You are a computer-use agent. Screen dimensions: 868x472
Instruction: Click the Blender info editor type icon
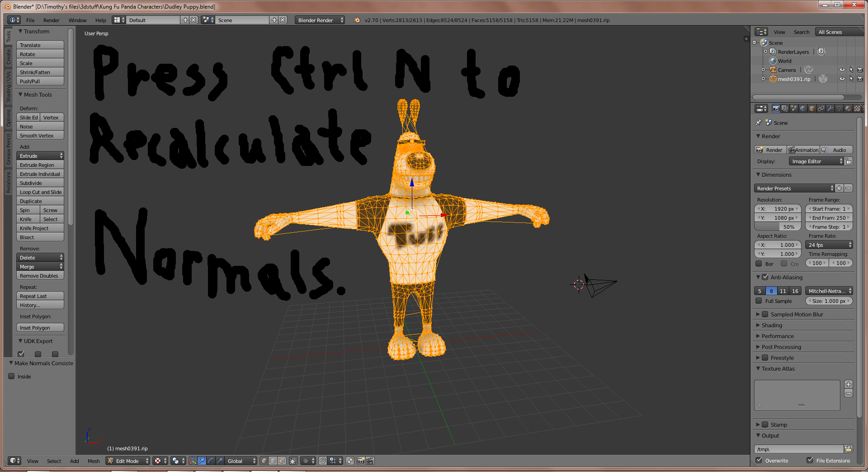[14, 20]
